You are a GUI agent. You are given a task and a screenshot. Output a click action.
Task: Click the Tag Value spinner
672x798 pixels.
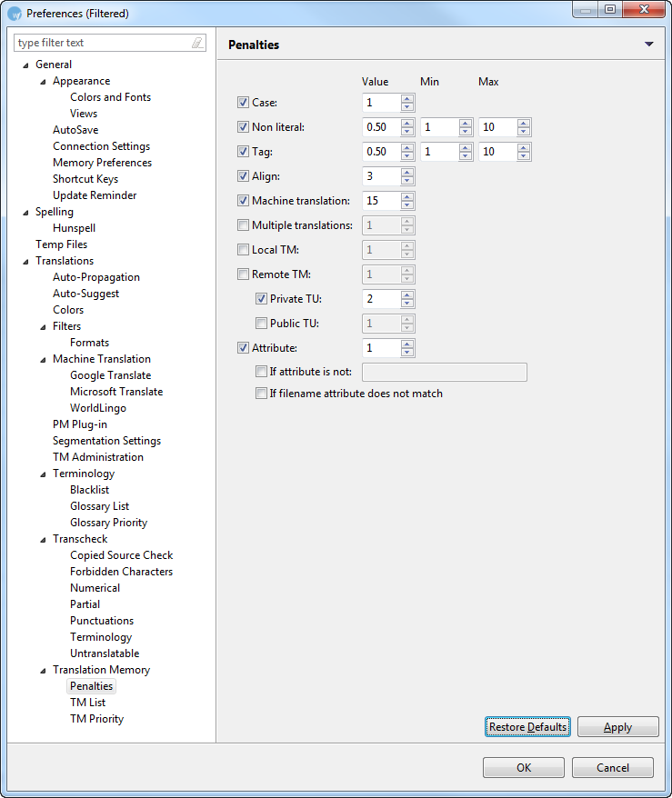(x=388, y=151)
